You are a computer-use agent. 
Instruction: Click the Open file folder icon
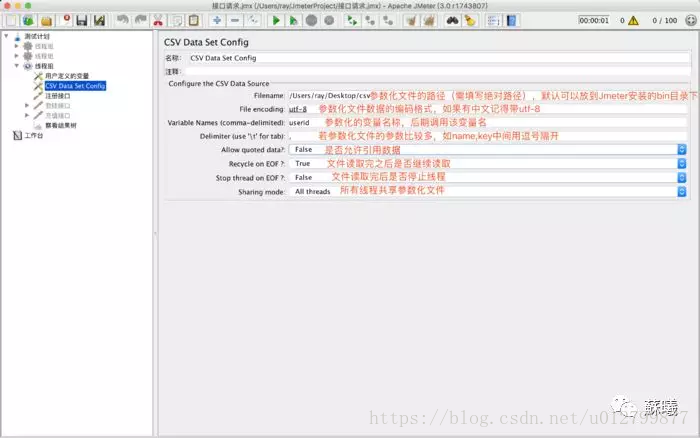pyautogui.click(x=46, y=21)
